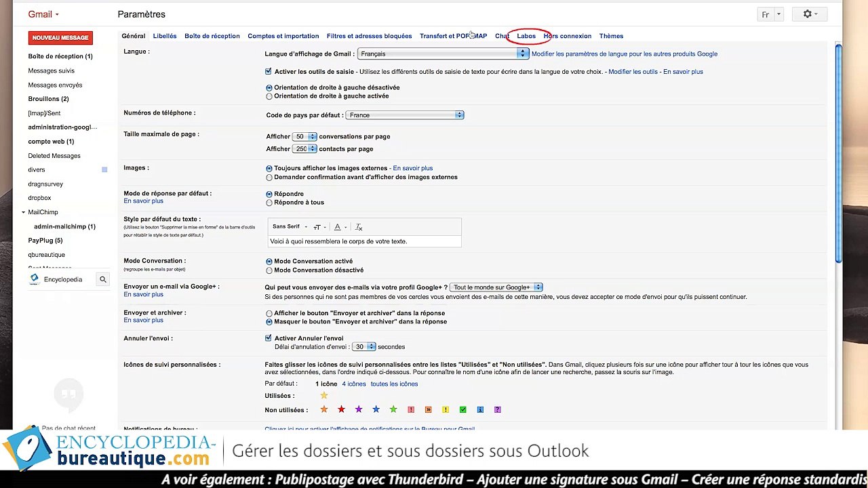
Task: Open the 50 conversations par page dropdown
Action: click(304, 136)
